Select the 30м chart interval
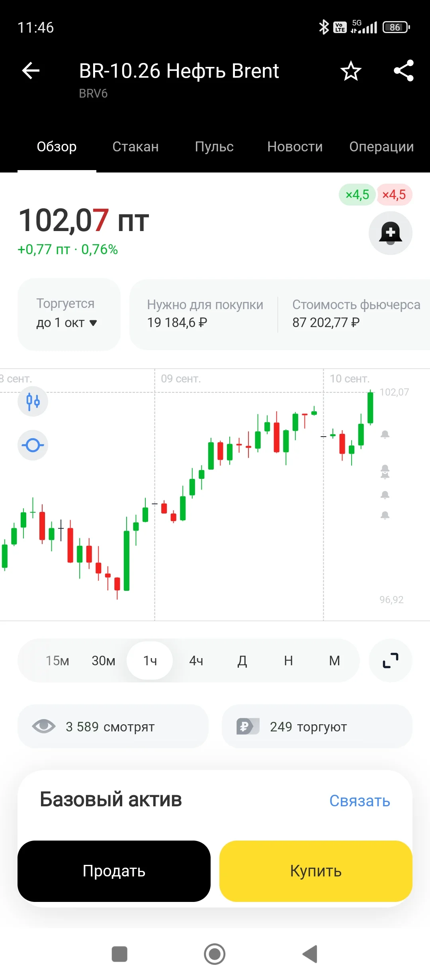Image resolution: width=430 pixels, height=980 pixels. (104, 661)
